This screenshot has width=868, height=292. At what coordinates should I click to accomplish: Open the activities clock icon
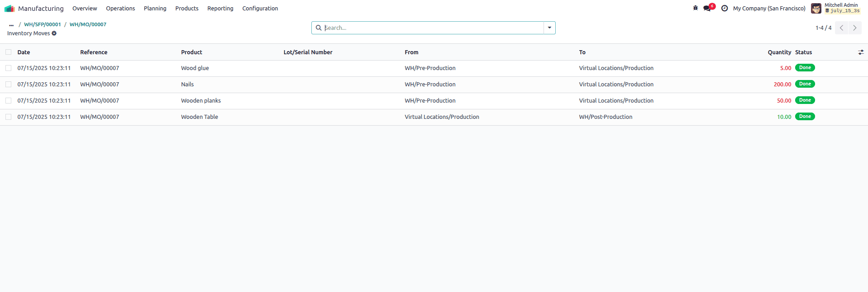pyautogui.click(x=725, y=8)
